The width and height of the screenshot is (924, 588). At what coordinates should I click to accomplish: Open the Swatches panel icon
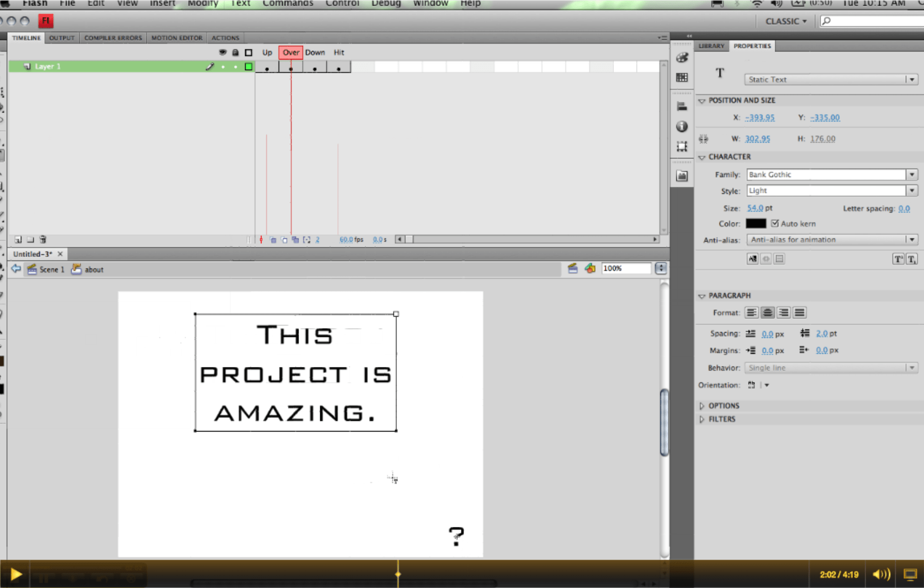pos(682,77)
